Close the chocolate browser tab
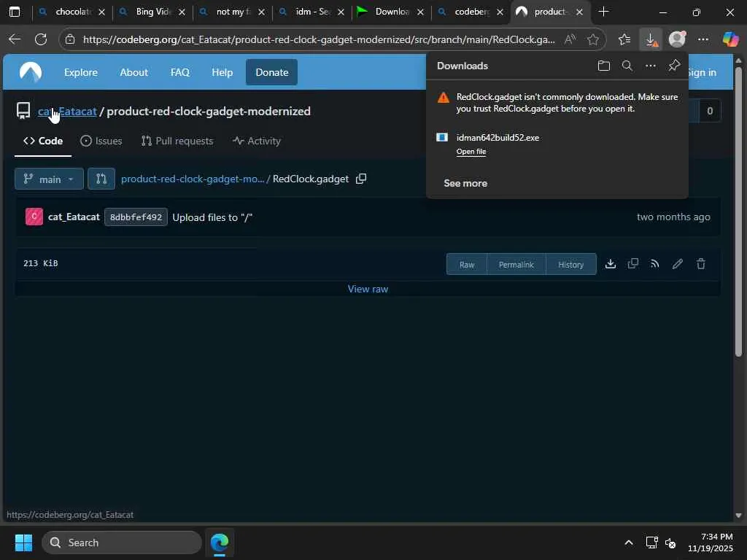Screen dimensions: 747x560 pyautogui.click(x=101, y=12)
